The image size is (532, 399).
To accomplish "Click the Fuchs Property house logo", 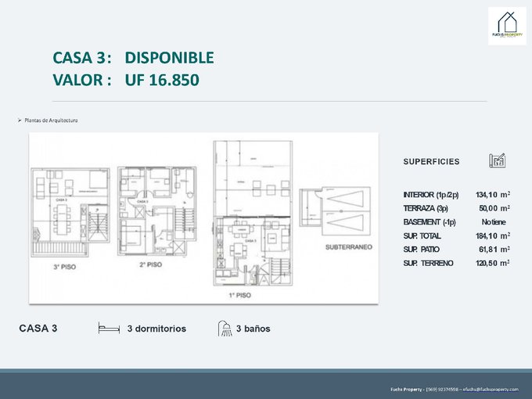I will (507, 26).
